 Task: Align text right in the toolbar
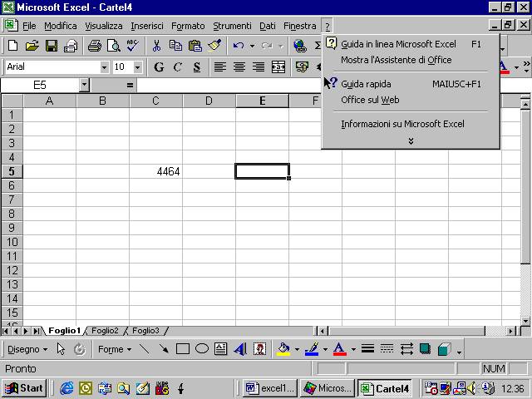pyautogui.click(x=259, y=66)
